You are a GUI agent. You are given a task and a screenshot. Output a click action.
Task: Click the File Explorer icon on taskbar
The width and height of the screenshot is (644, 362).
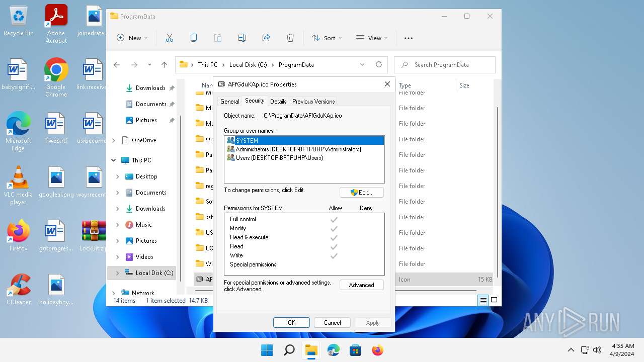point(311,350)
